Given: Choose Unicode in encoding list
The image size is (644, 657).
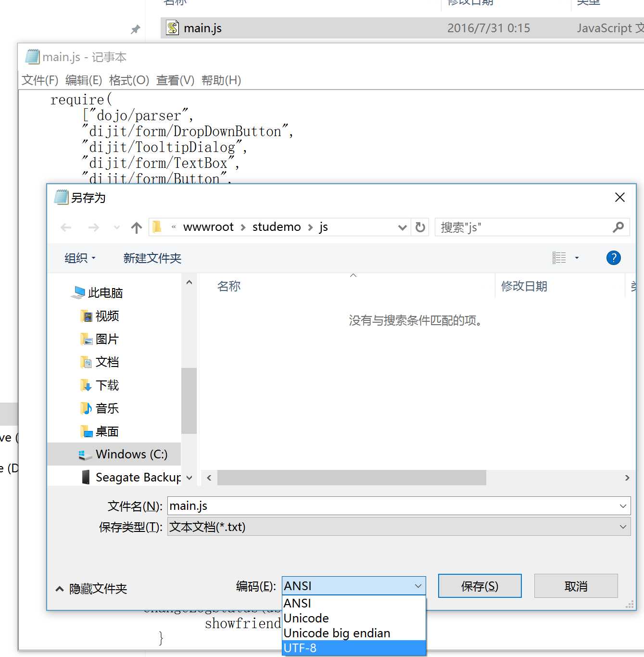Looking at the screenshot, I should [x=354, y=618].
